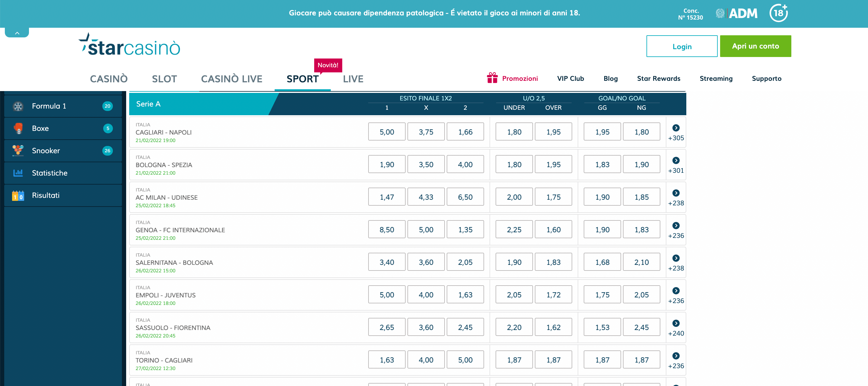Click the Login button
868x386 pixels.
click(x=682, y=46)
